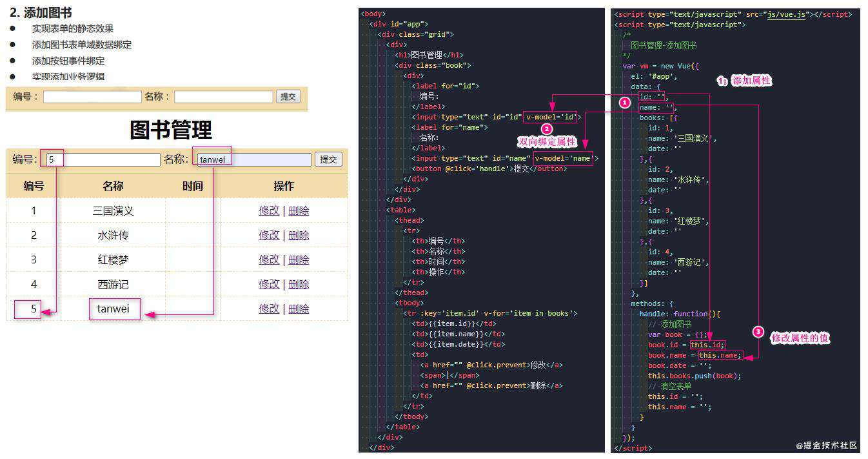Click the code line with v-for='item in books'
Screen dimensions: 868x459
tap(490, 313)
